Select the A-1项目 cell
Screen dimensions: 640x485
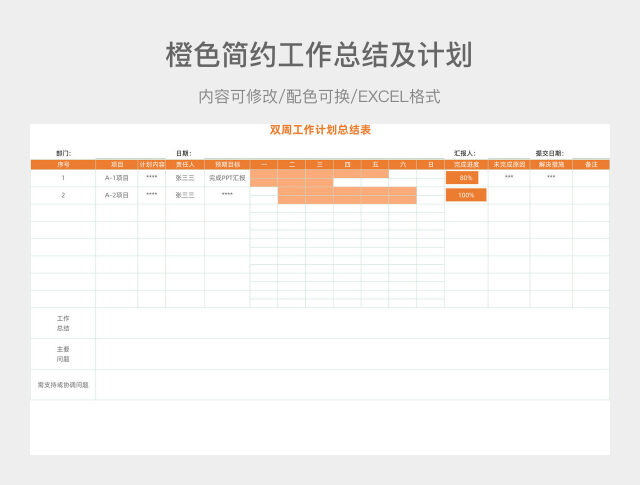click(x=117, y=178)
